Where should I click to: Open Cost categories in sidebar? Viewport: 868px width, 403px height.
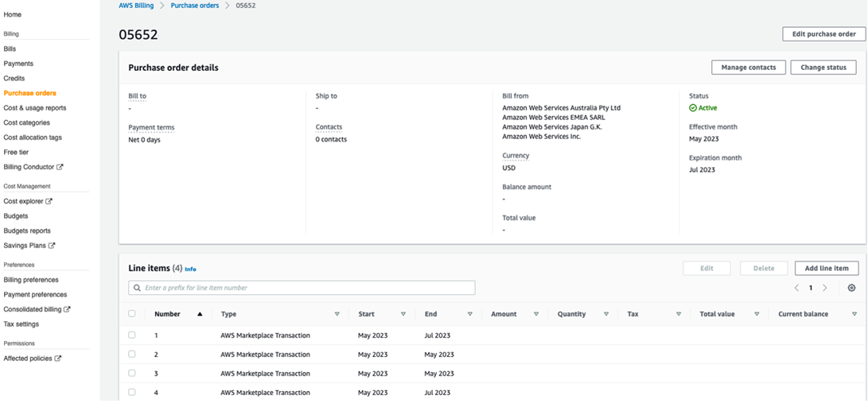coord(26,122)
